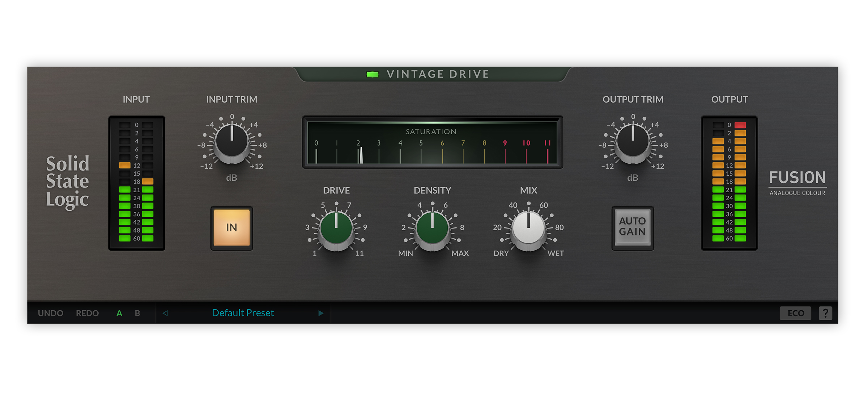Click the MAX label under Density
The height and width of the screenshot is (407, 868).
point(460,253)
